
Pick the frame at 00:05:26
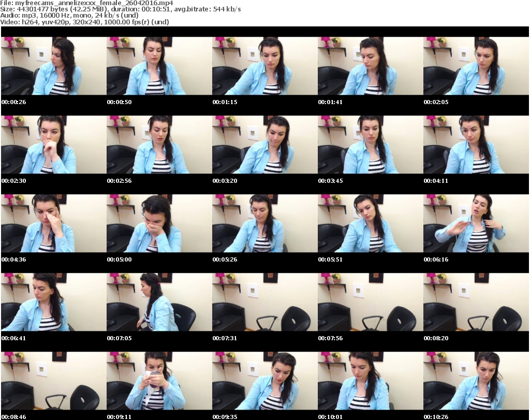pyautogui.click(x=264, y=224)
